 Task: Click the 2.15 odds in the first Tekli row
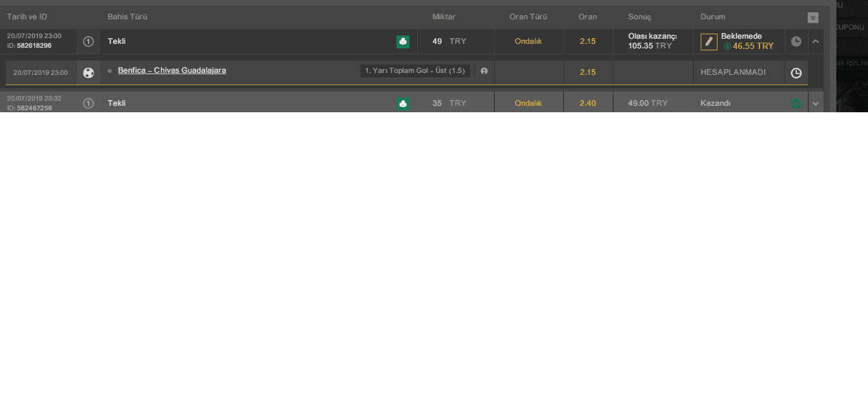tap(588, 41)
